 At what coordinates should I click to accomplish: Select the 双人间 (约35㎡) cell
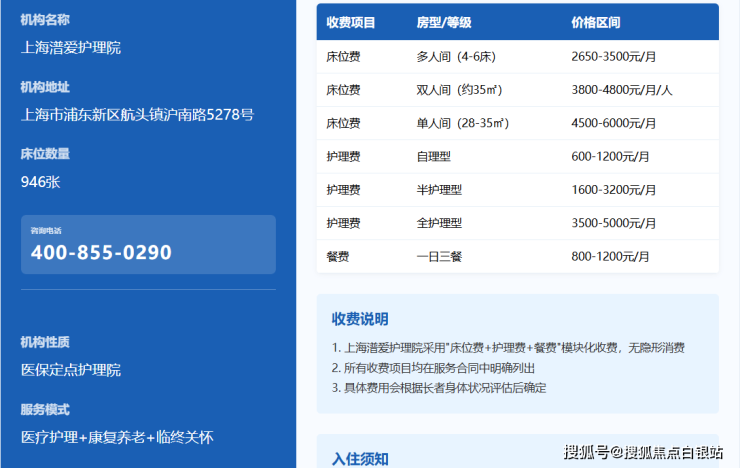click(x=459, y=90)
